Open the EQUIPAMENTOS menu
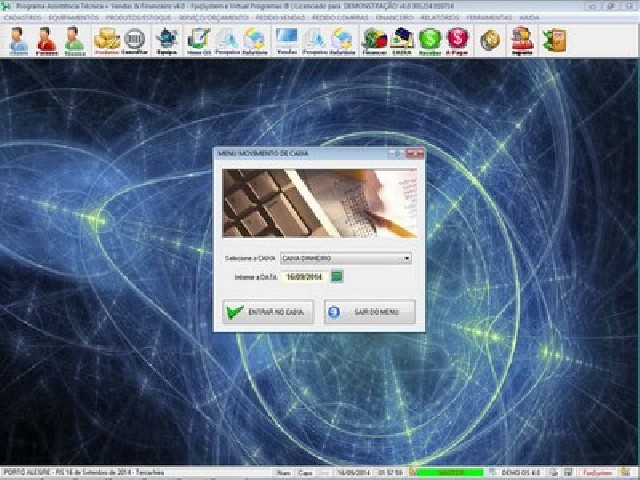 point(73,18)
